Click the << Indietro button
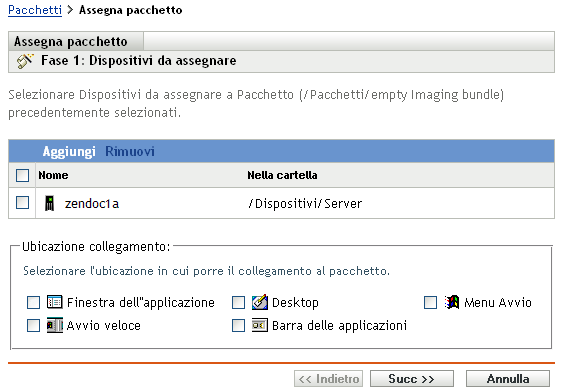Screen dimensions: 566x392 [x=328, y=379]
